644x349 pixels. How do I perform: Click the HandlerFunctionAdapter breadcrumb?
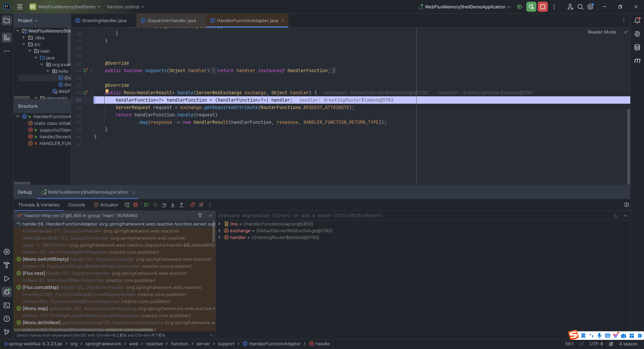(272, 344)
